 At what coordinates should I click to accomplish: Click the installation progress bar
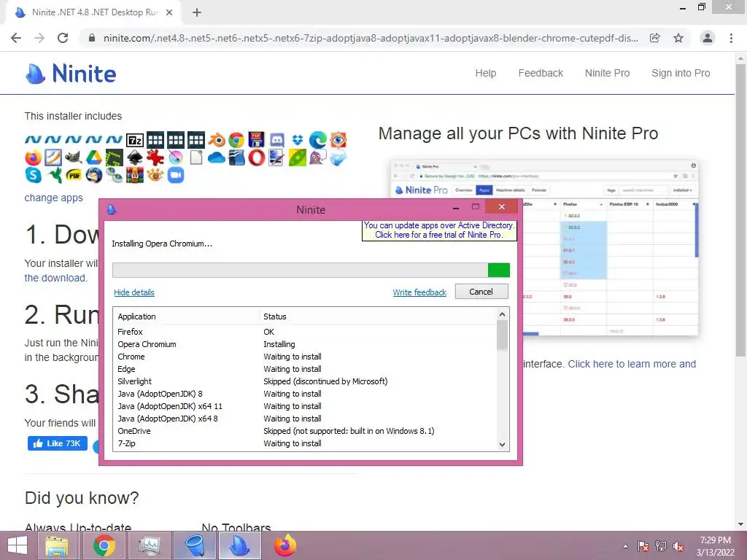[311, 270]
